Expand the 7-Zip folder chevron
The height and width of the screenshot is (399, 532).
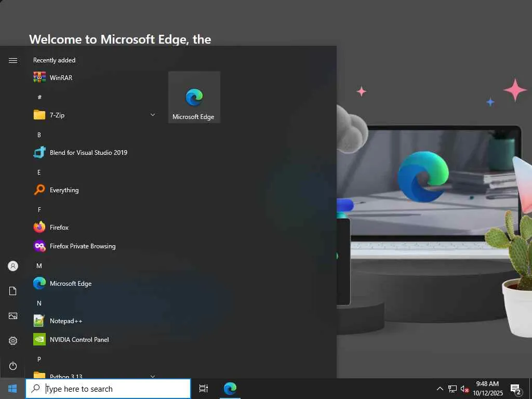point(153,115)
